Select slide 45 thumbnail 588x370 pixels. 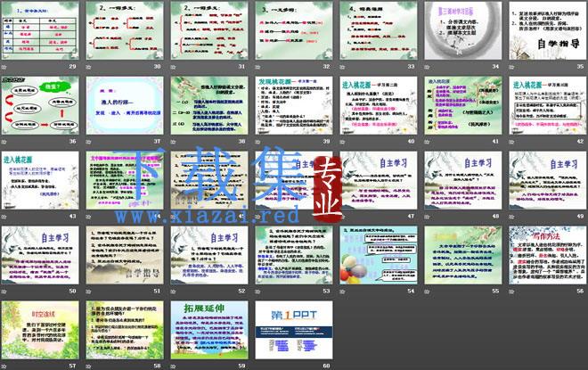click(x=209, y=180)
